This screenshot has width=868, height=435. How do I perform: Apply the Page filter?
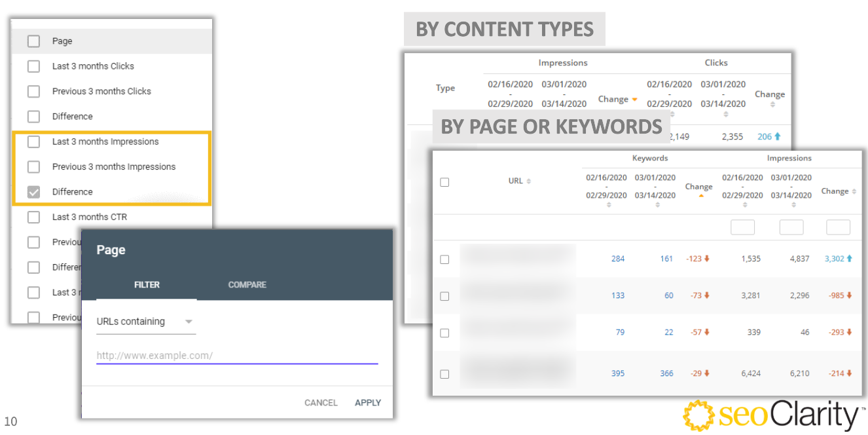[x=368, y=403]
